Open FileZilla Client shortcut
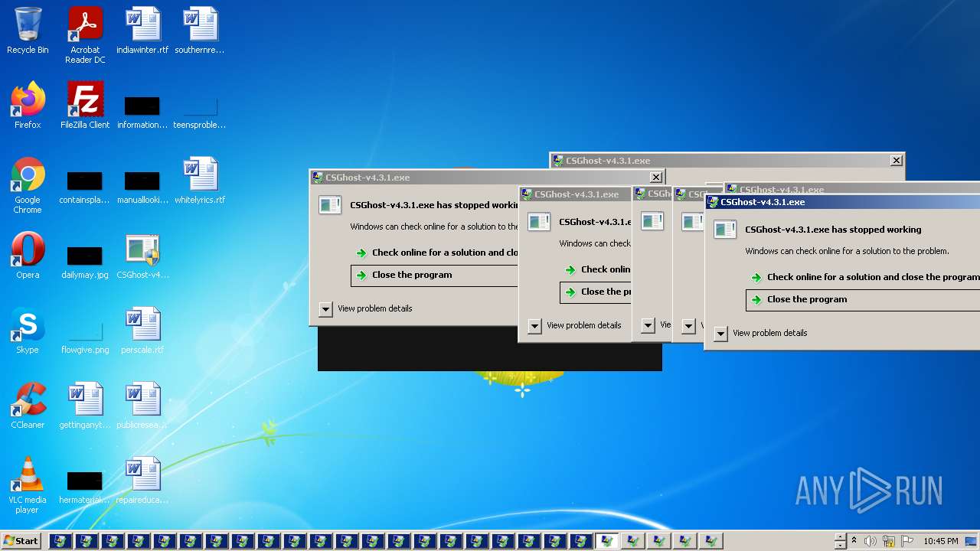This screenshot has width=980, height=551. 85,106
